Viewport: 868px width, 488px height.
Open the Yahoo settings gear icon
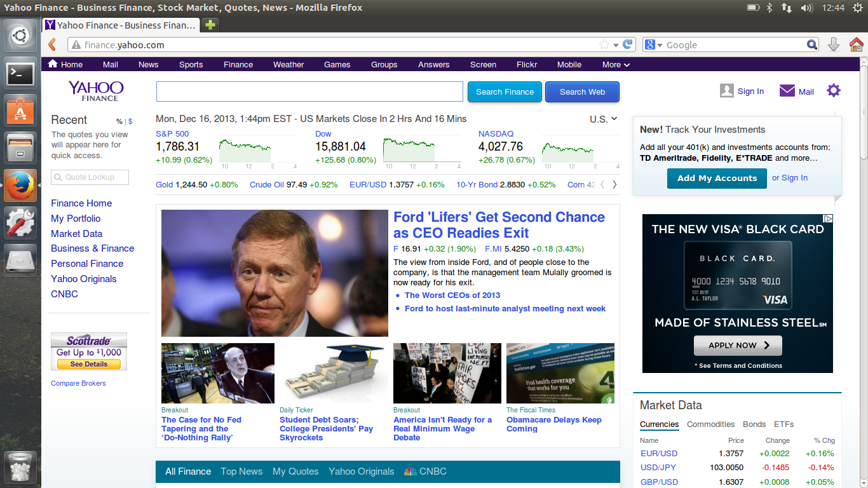833,91
